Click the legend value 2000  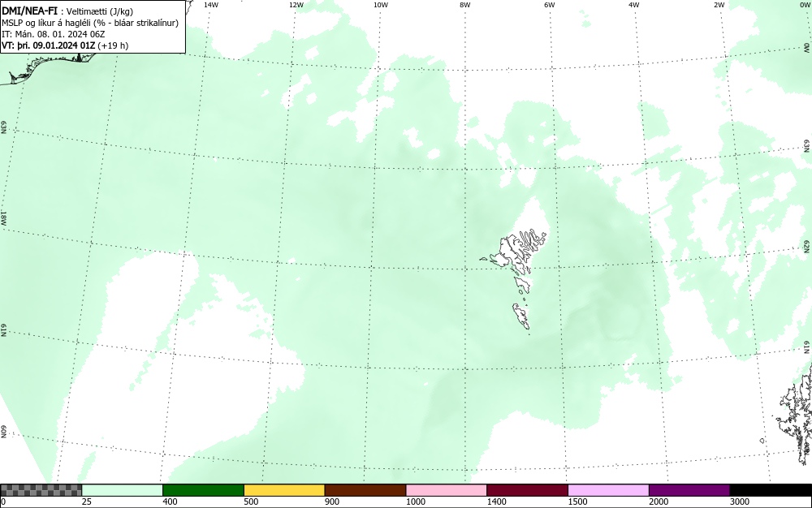(x=659, y=502)
